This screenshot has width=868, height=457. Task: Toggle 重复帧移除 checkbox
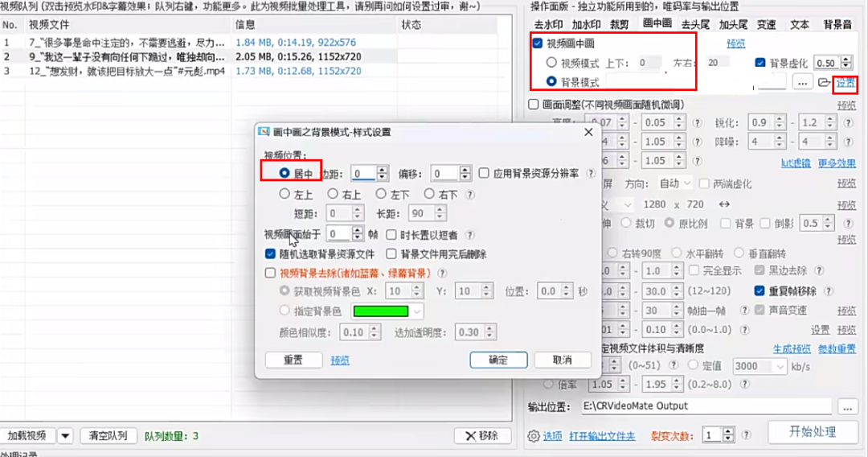[759, 290]
